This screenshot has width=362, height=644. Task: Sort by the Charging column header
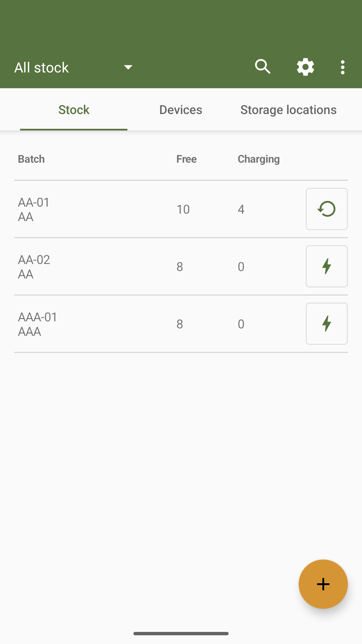click(x=258, y=159)
